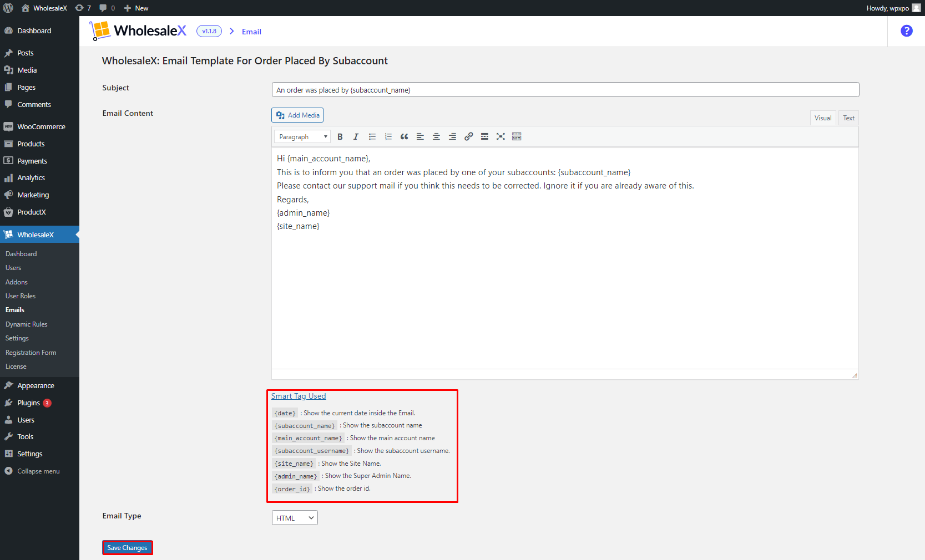Insert a blockquote
925x560 pixels.
pyautogui.click(x=404, y=136)
